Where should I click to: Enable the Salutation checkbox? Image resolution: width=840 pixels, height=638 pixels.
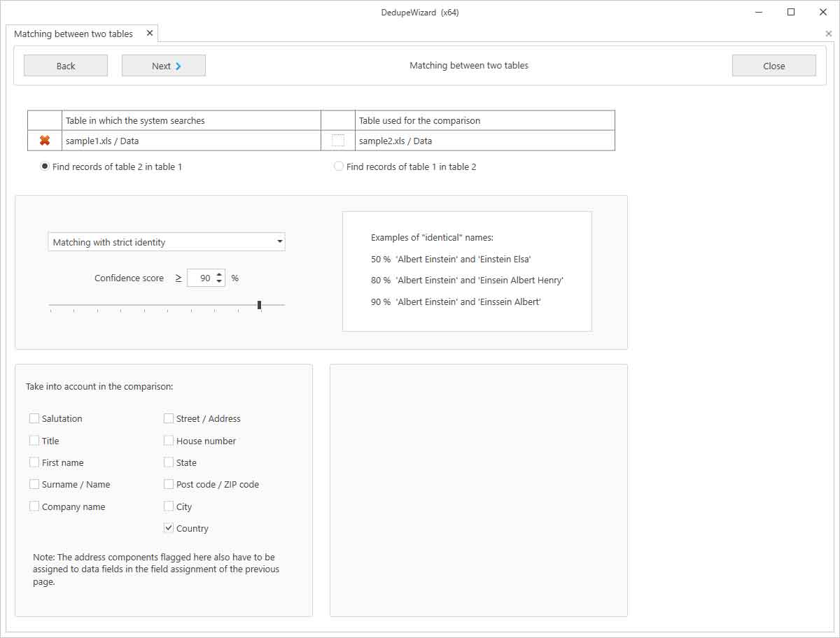pyautogui.click(x=34, y=418)
